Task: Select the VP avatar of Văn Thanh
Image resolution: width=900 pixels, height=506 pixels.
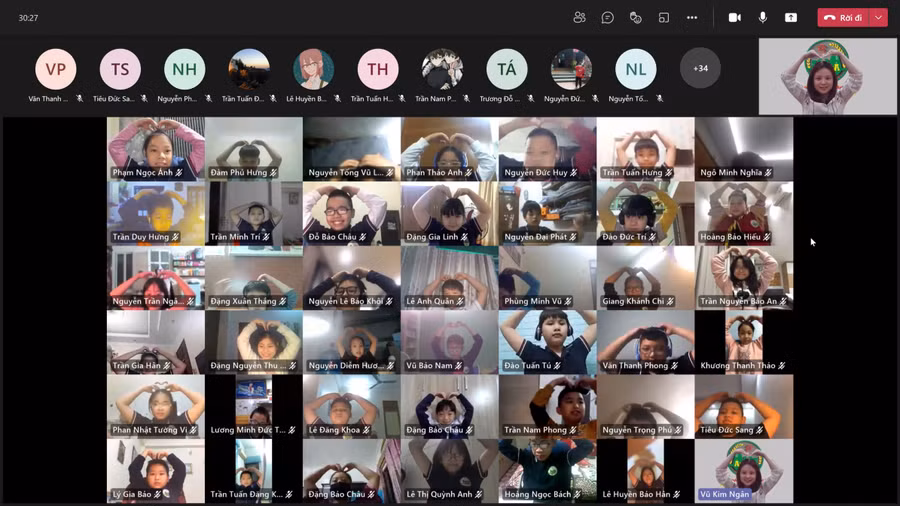Action: (56, 69)
